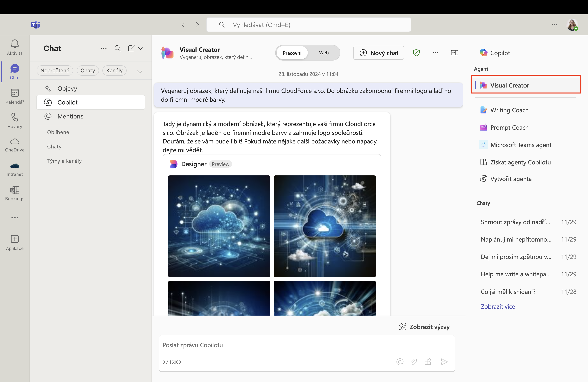This screenshot has width=588, height=382.
Task: Expand more filters chevron
Action: pos(140,72)
